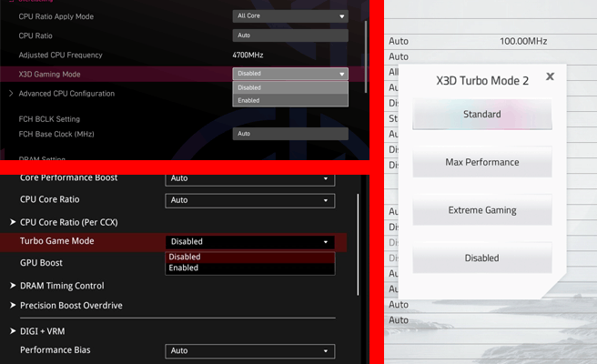Choose Enabled in Turbo Game Mode list
The image size is (597, 364).
point(249,268)
